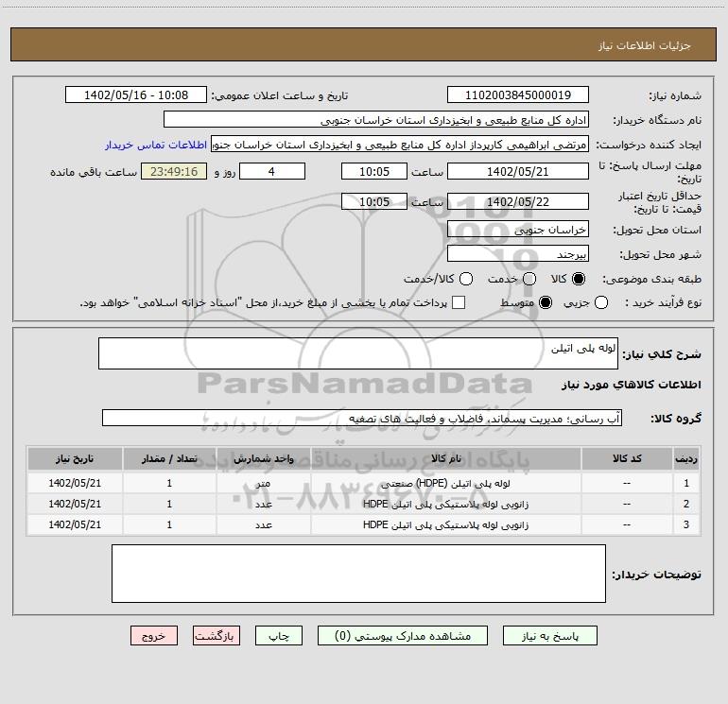Select the کالا radio button
This screenshot has width=728, height=704.
point(579,279)
